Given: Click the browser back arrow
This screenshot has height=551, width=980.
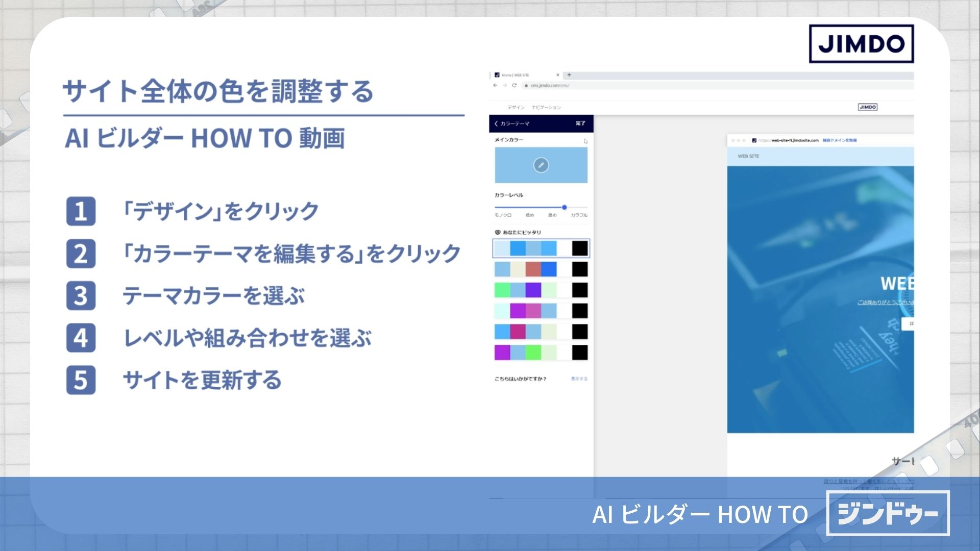Looking at the screenshot, I should [x=495, y=85].
